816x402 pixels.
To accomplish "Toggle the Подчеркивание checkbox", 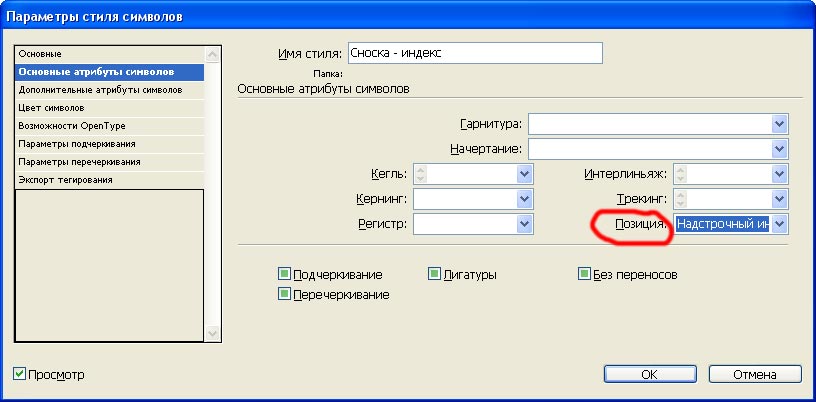I will [x=284, y=274].
